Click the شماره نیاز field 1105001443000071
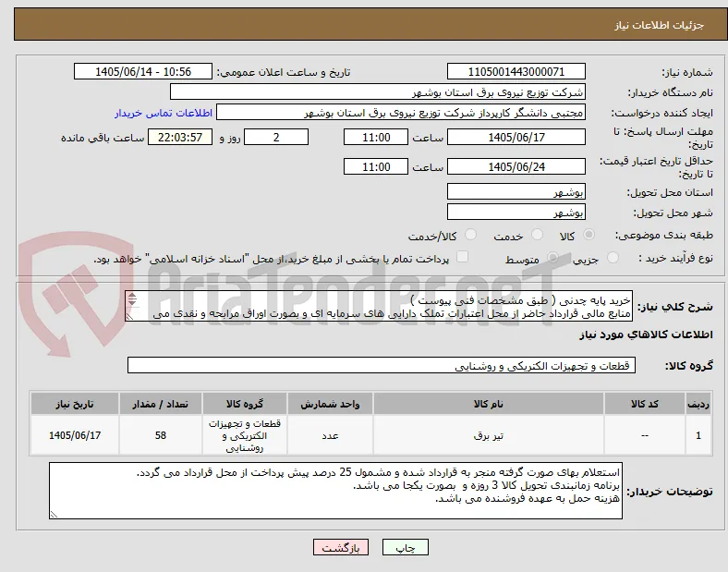The height and width of the screenshot is (572, 728). (x=516, y=72)
